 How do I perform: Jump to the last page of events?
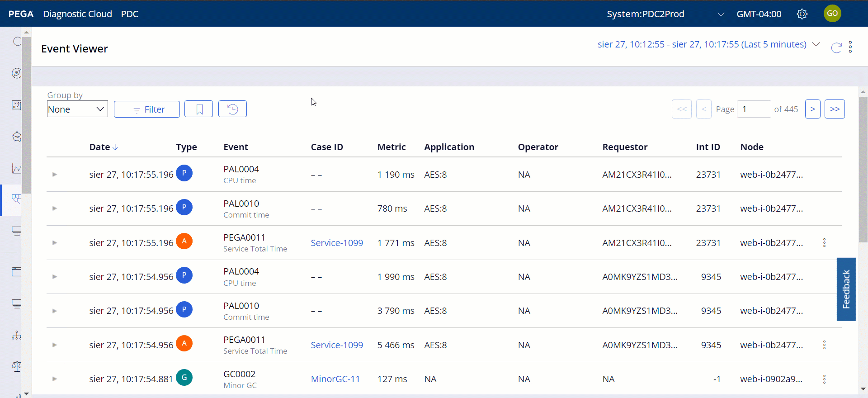pos(835,109)
